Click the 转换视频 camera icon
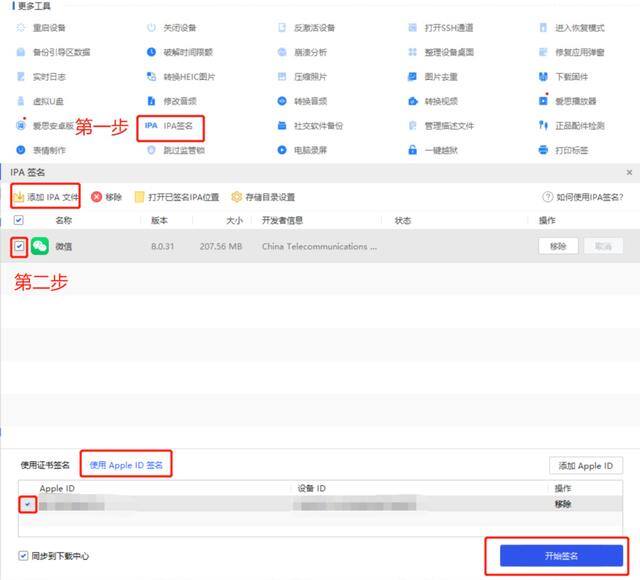 pos(413,101)
